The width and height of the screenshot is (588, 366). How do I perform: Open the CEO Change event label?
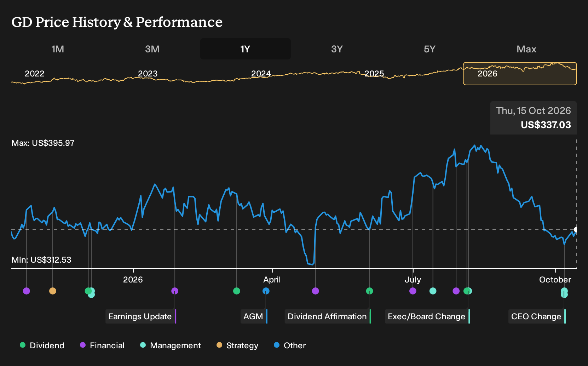point(537,316)
